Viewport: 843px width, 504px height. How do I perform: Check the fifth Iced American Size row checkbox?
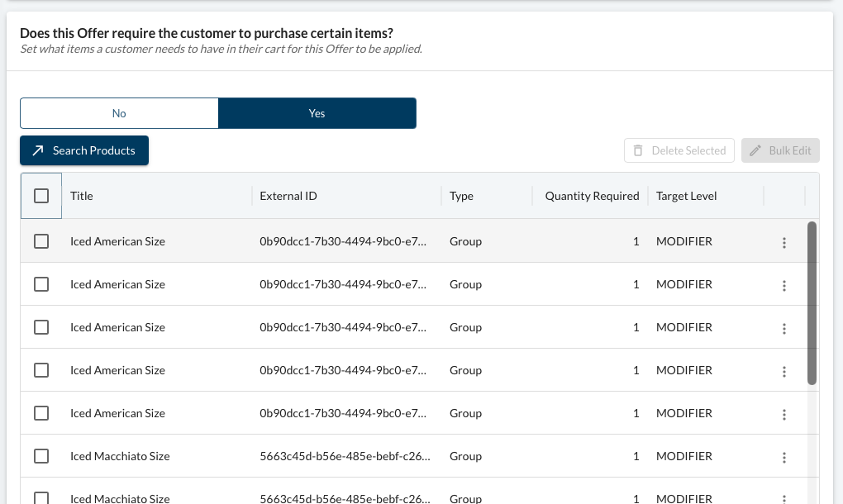41,413
